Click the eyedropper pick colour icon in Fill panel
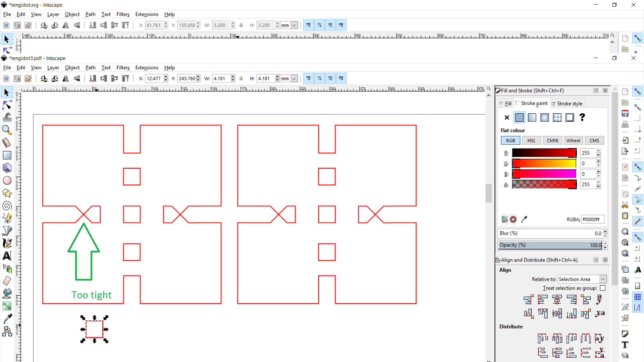644x362 pixels. (x=524, y=219)
